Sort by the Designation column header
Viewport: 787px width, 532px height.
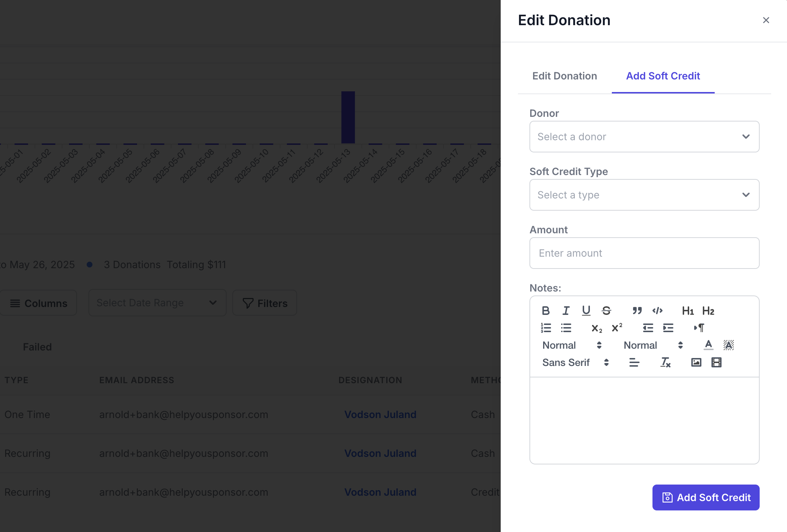370,380
